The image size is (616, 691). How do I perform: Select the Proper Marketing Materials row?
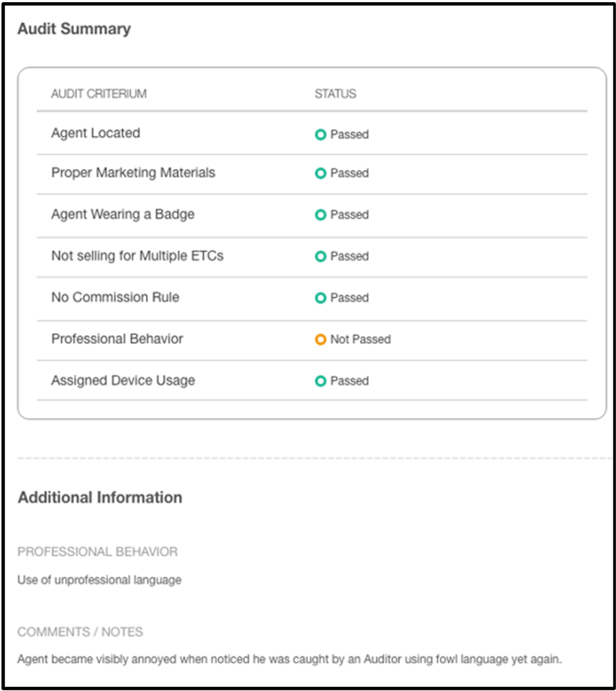click(312, 174)
